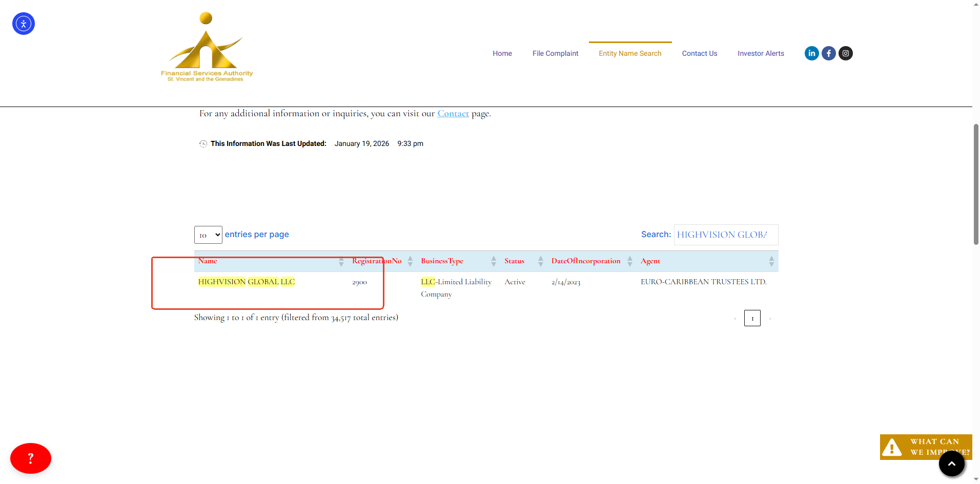Image resolution: width=980 pixels, height=484 pixels.
Task: Sort by DateOfIncorporation column arrows
Action: 629,261
